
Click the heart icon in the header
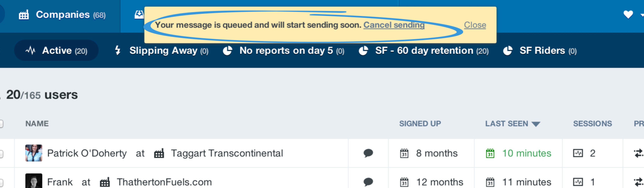(628, 15)
